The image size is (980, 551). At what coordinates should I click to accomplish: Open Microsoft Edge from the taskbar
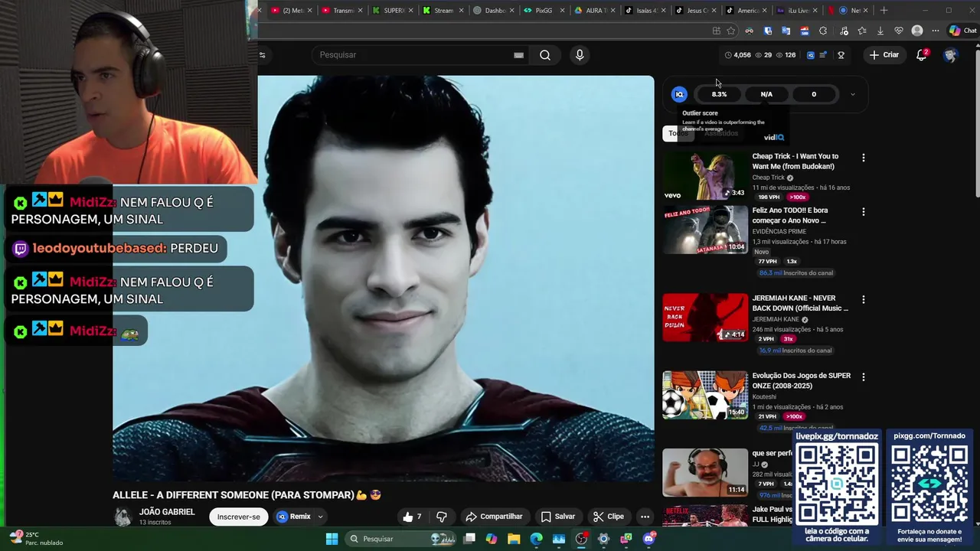click(x=536, y=539)
